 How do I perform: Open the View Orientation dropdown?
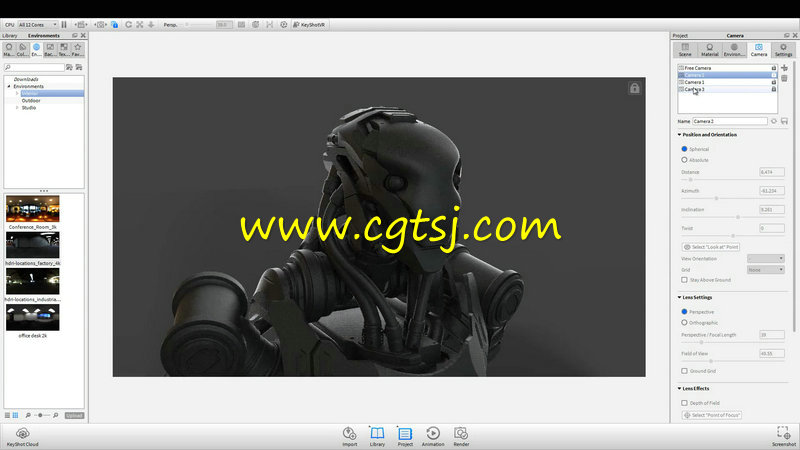pos(765,259)
